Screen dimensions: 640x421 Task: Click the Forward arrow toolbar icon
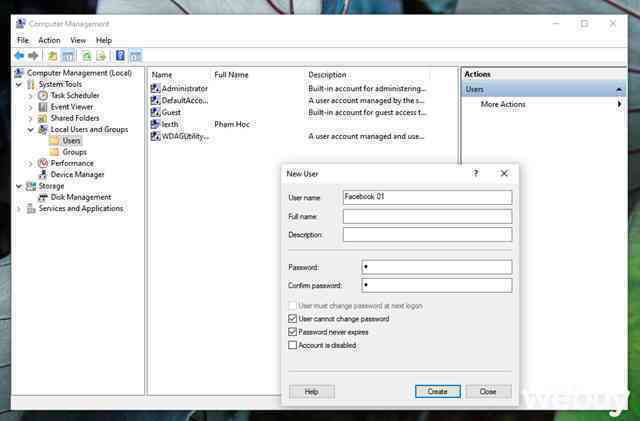click(x=33, y=56)
